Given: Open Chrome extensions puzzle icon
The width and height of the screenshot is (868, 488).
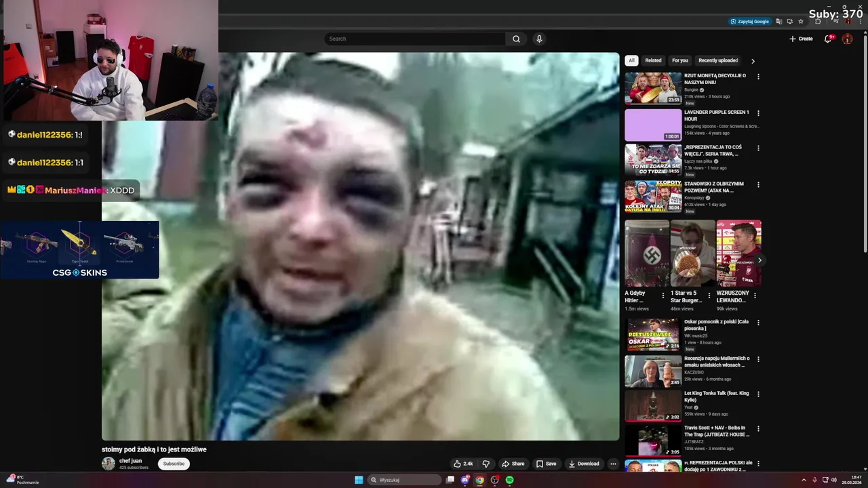Looking at the screenshot, I should 818,21.
